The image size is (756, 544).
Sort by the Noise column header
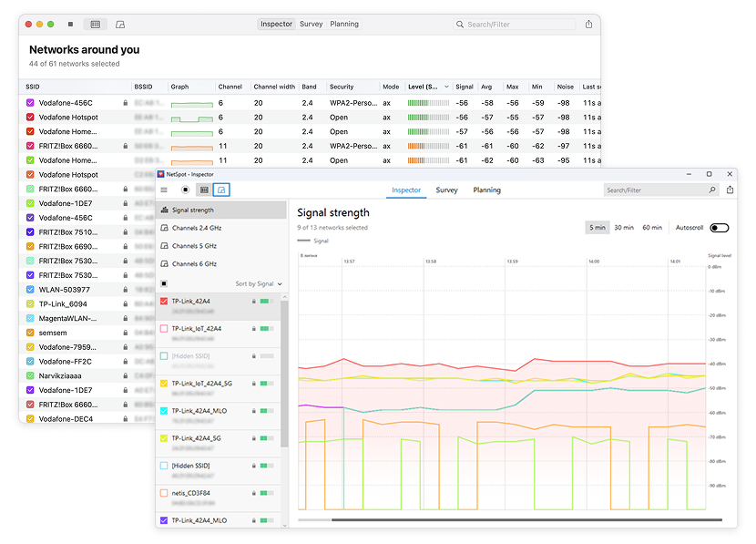click(565, 87)
